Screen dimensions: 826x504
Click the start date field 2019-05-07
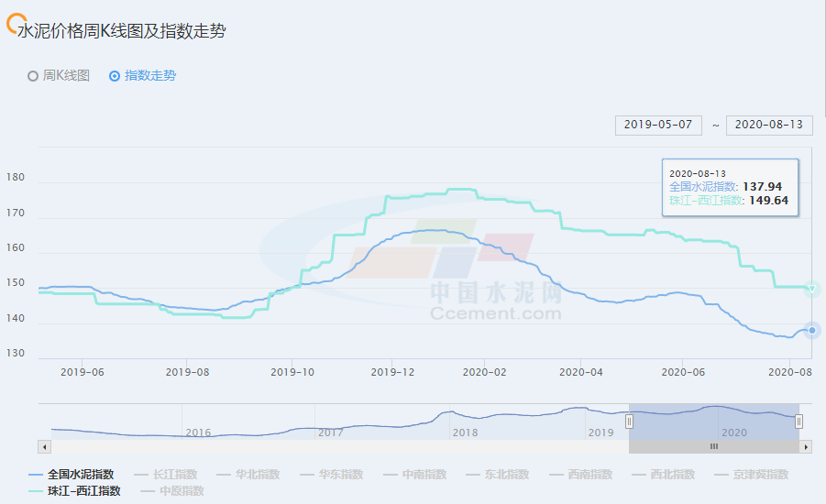[x=658, y=126]
